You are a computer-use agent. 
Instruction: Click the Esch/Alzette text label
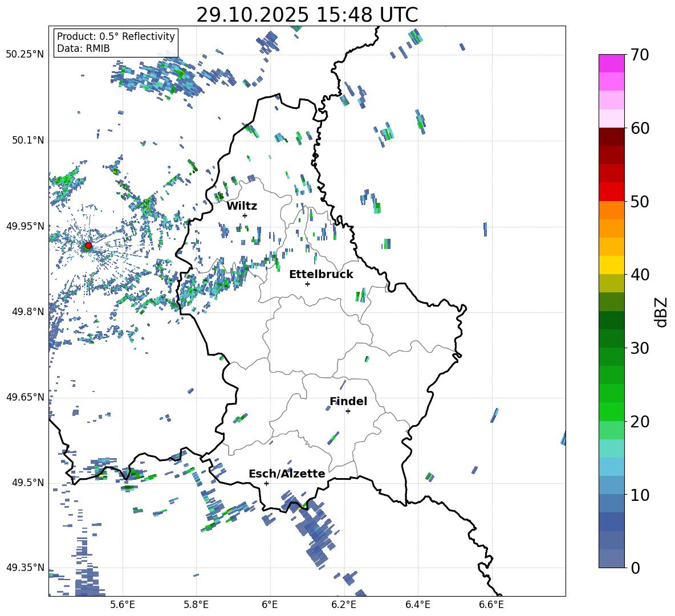click(286, 474)
